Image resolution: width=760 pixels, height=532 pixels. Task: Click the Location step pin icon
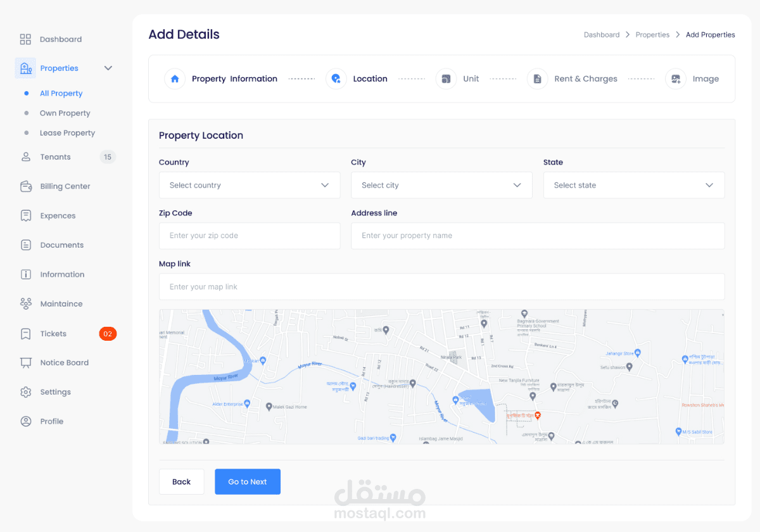[x=336, y=79]
